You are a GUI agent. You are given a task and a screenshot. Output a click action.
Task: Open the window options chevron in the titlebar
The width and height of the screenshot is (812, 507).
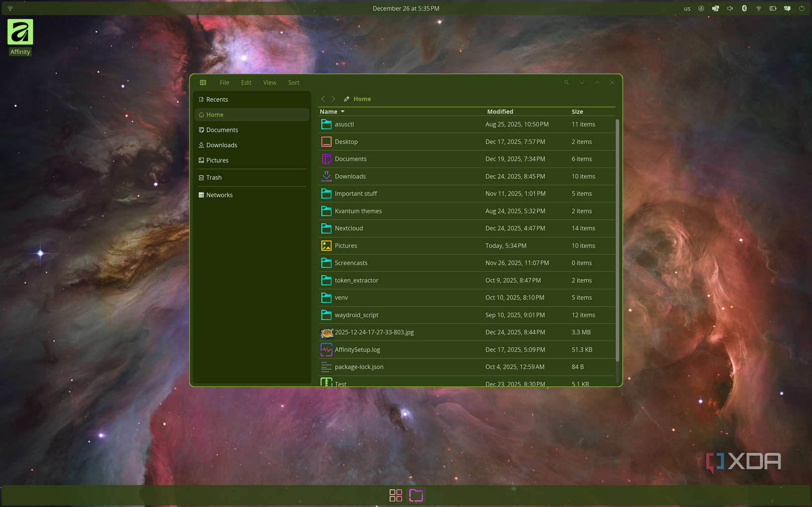[x=582, y=83]
